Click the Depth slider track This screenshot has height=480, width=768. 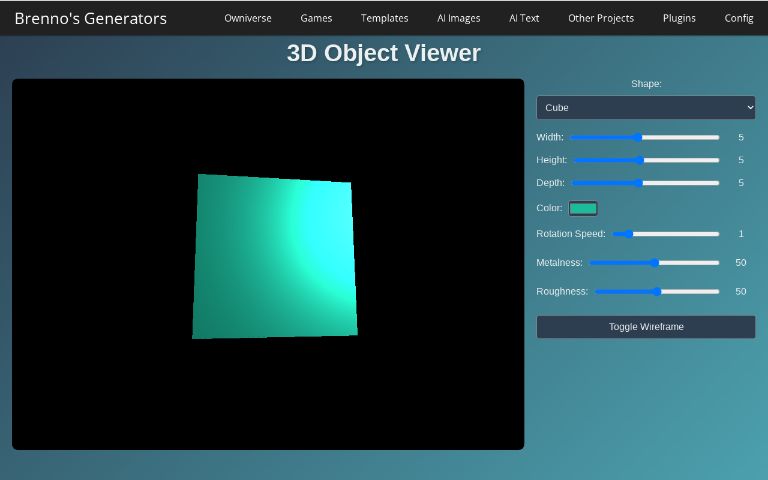click(x=645, y=183)
